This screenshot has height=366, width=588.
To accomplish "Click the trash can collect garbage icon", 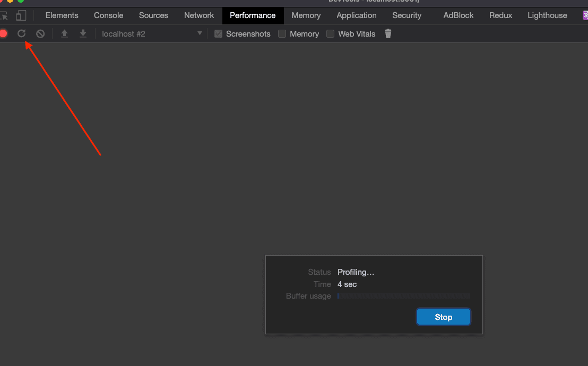I will 388,34.
